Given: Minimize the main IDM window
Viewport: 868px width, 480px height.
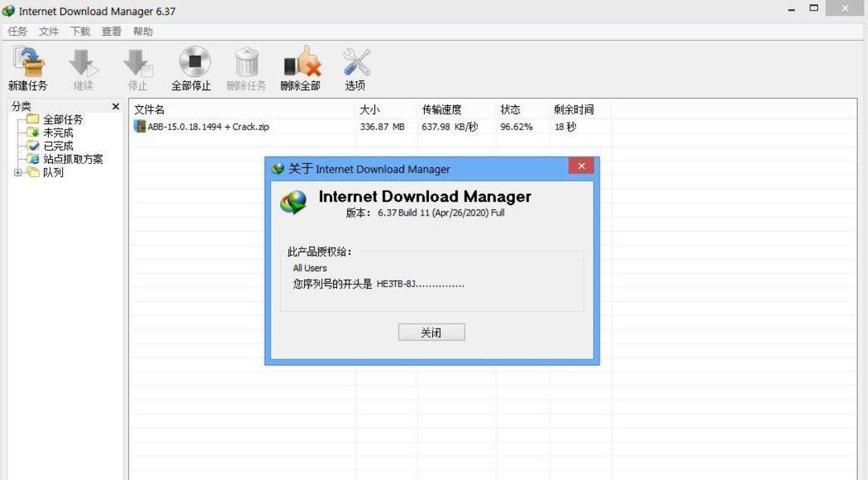Looking at the screenshot, I should click(792, 9).
